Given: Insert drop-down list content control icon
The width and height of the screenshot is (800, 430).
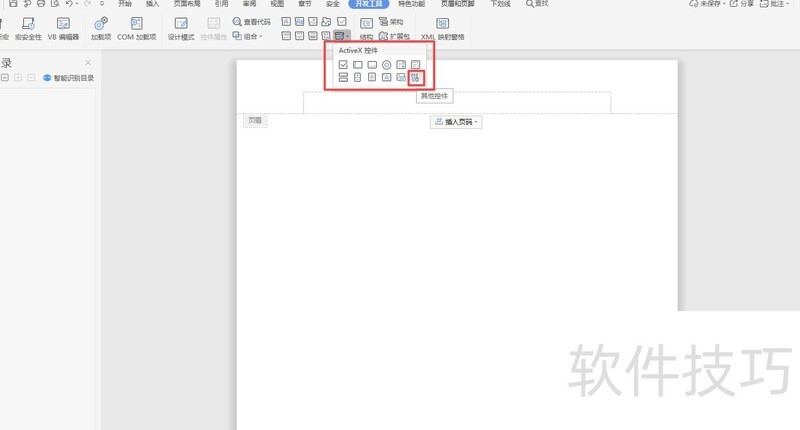Looking at the screenshot, I should (x=299, y=36).
